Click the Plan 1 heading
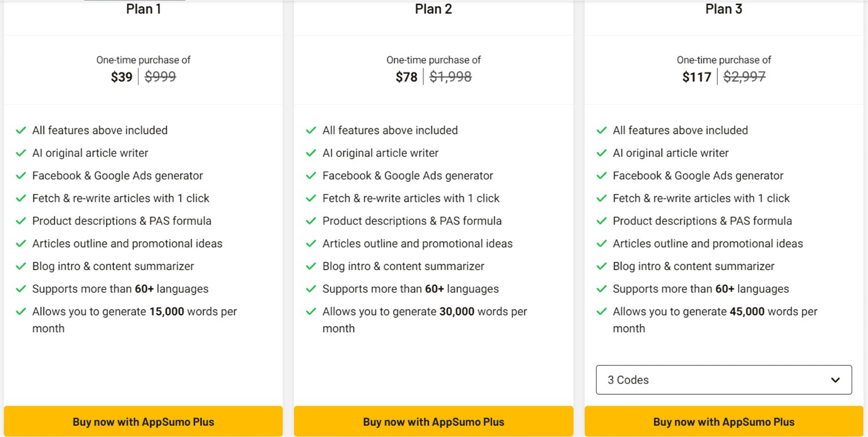This screenshot has height=437, width=868. pyautogui.click(x=143, y=9)
